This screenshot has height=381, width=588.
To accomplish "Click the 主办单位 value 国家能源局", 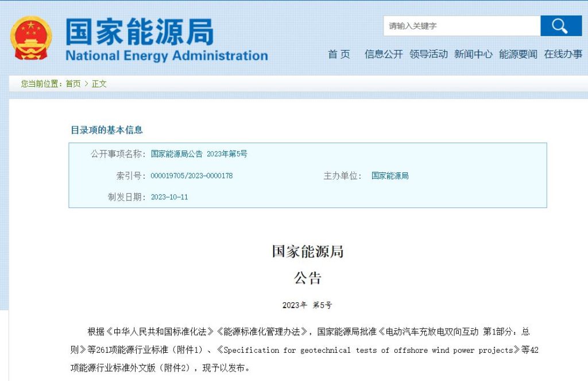I will coord(390,176).
